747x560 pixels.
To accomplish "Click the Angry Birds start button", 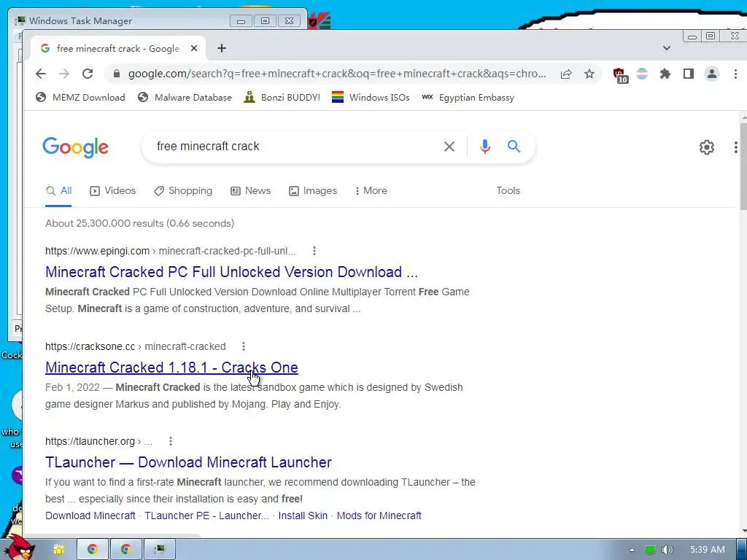I will 19,548.
